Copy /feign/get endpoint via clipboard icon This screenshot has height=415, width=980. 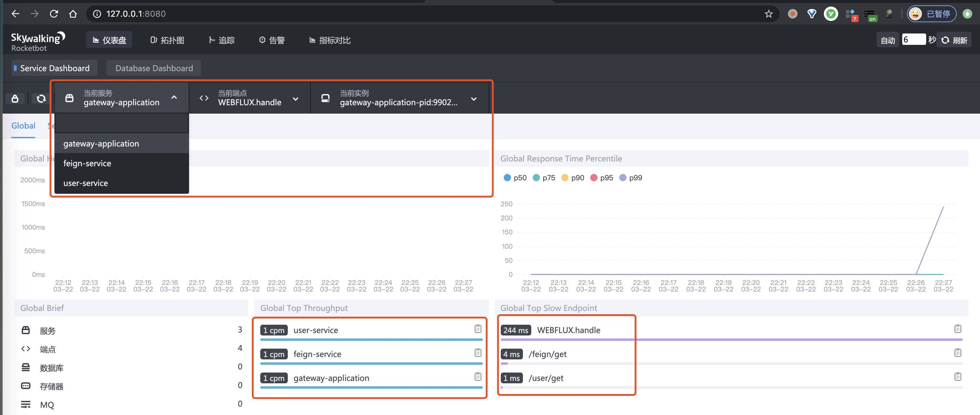[x=958, y=353]
